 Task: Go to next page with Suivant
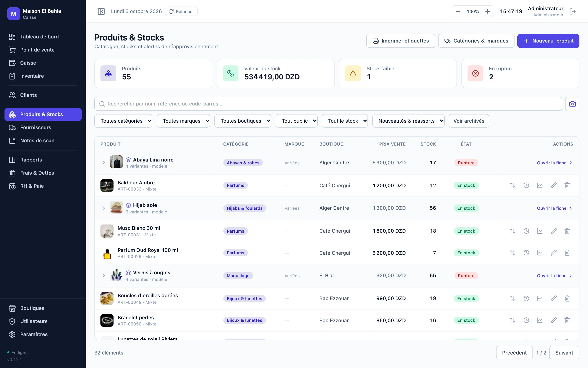pos(564,353)
